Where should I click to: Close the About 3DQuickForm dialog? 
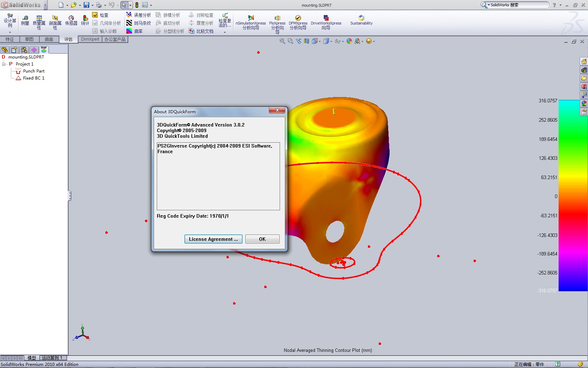tap(277, 110)
